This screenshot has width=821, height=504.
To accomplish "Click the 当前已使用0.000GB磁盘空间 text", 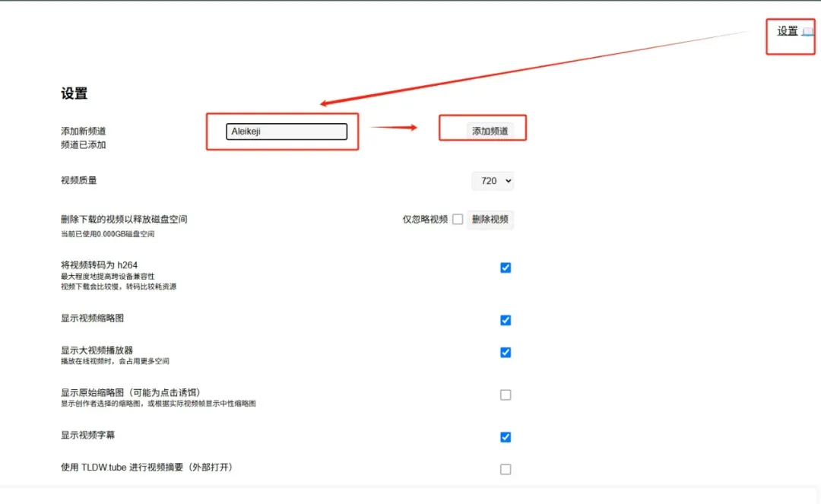I will [x=108, y=234].
